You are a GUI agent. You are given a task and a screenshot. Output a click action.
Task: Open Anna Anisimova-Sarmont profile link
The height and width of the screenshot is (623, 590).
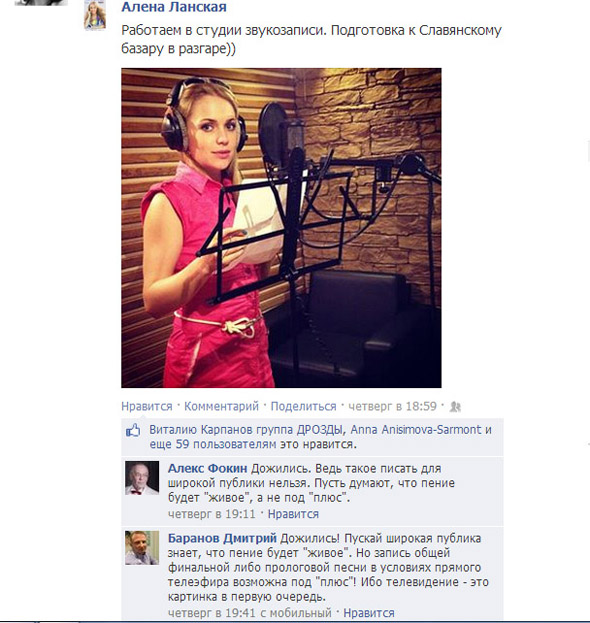point(416,430)
